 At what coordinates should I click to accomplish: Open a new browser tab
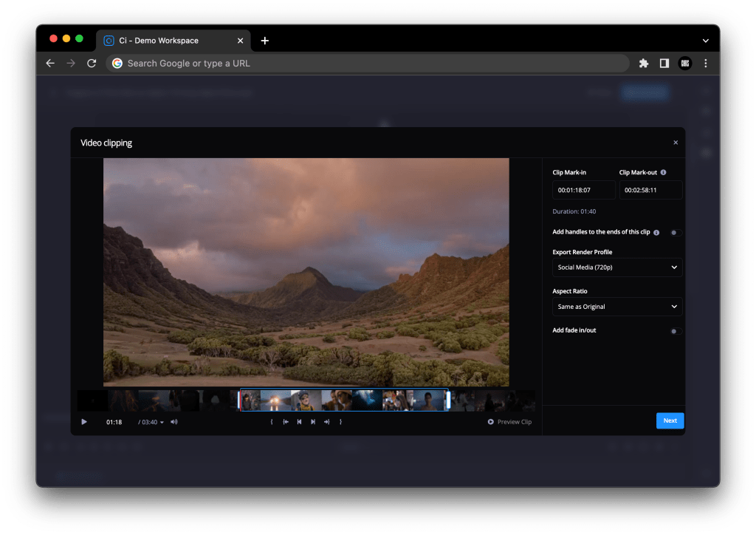[x=265, y=41]
